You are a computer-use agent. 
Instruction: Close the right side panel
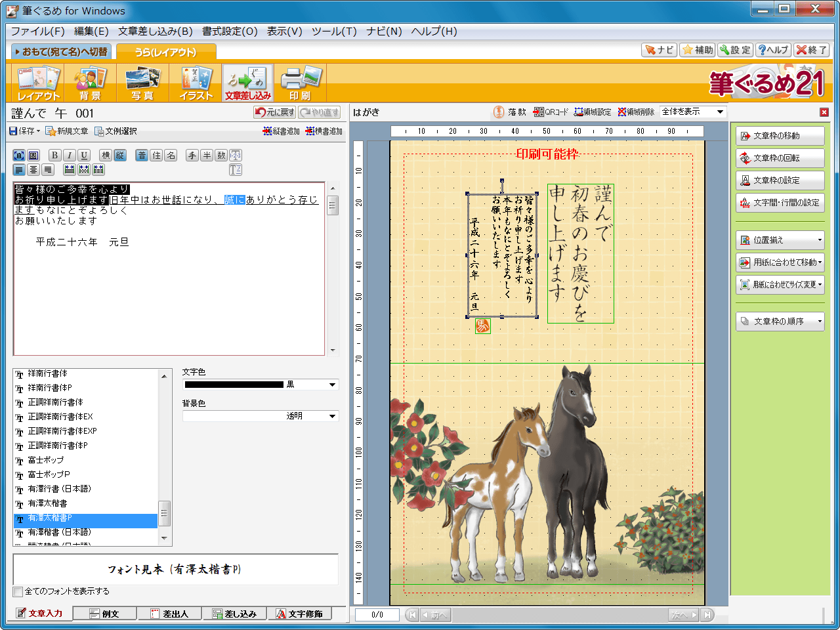pyautogui.click(x=824, y=112)
